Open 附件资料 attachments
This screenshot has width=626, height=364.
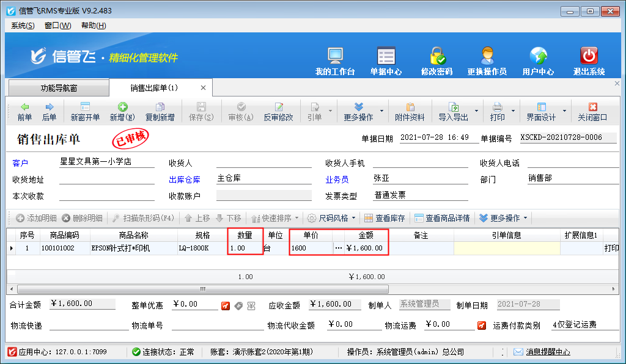coord(410,112)
